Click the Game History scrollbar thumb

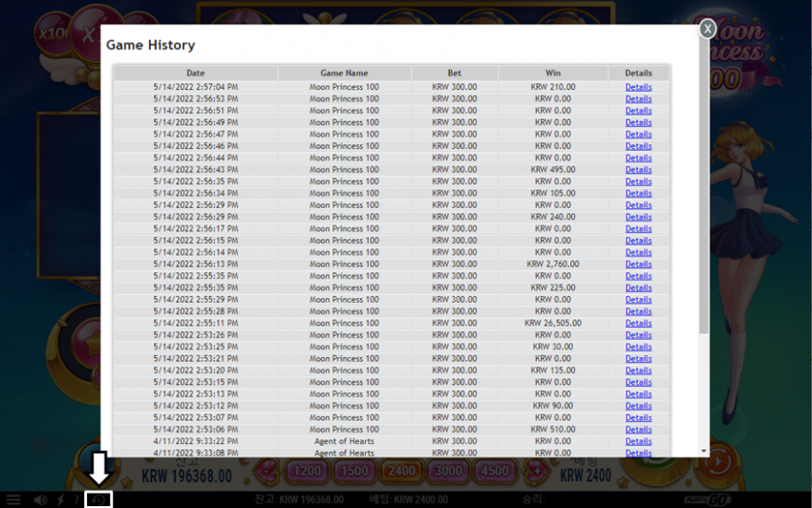(x=703, y=186)
